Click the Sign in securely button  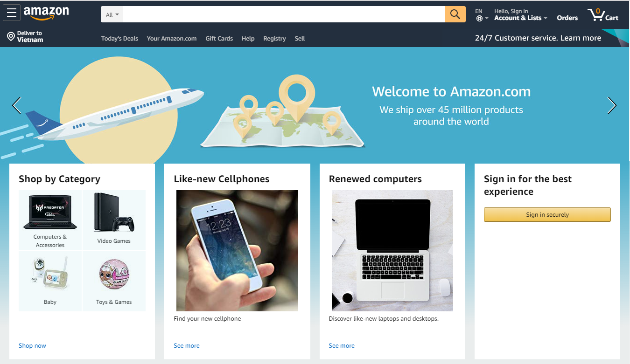pos(547,215)
